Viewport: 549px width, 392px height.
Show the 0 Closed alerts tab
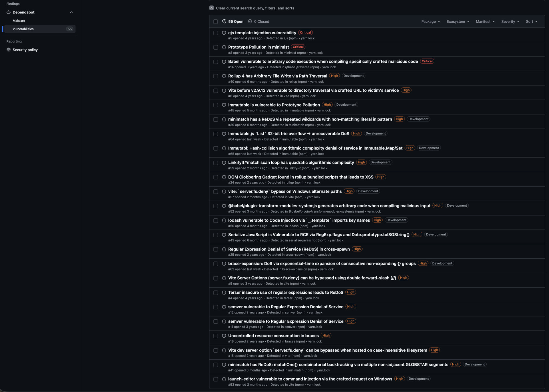pyautogui.click(x=258, y=22)
